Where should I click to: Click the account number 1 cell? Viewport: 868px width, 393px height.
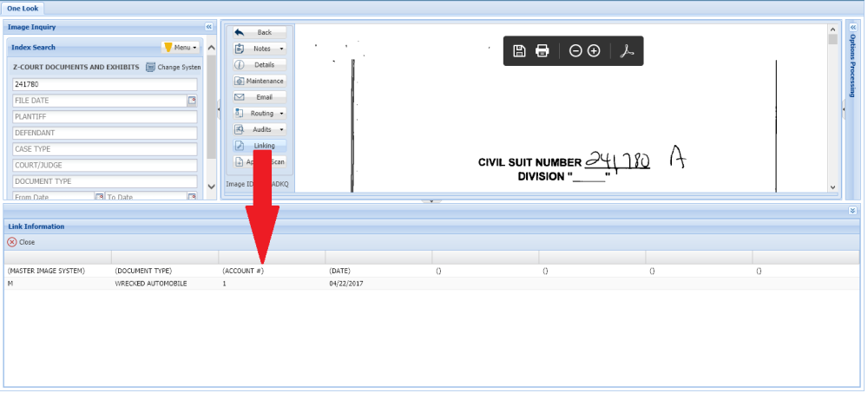pos(224,284)
